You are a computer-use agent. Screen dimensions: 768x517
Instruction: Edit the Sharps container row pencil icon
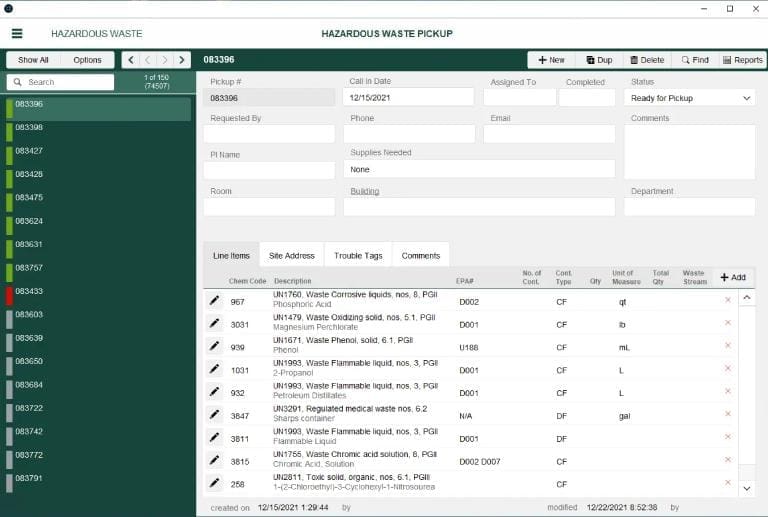coord(215,414)
